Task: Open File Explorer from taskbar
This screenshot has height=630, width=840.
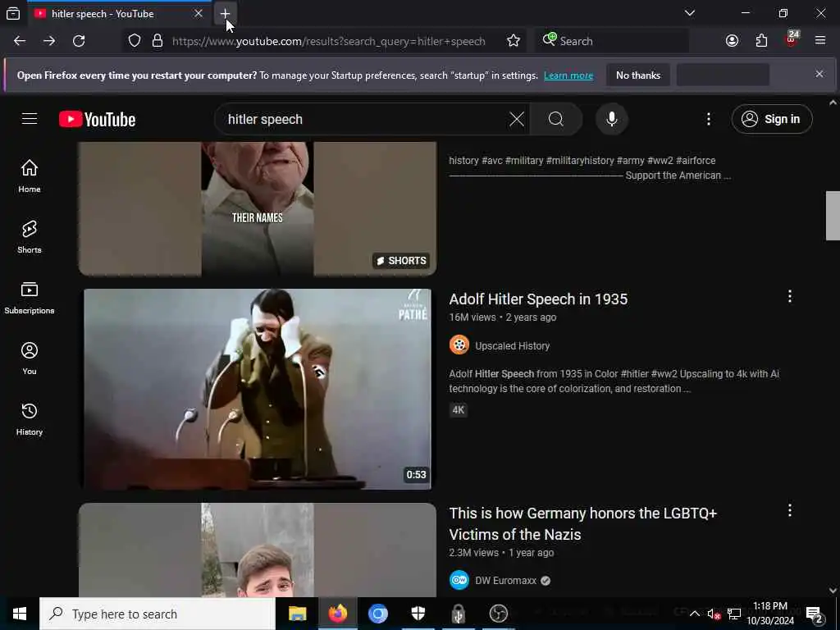Action: pos(297,614)
